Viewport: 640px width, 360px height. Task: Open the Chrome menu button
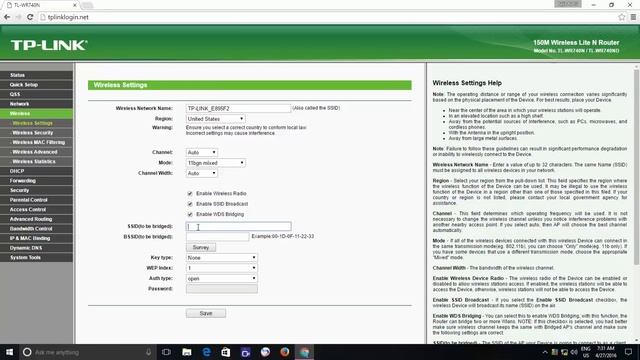pyautogui.click(x=633, y=17)
